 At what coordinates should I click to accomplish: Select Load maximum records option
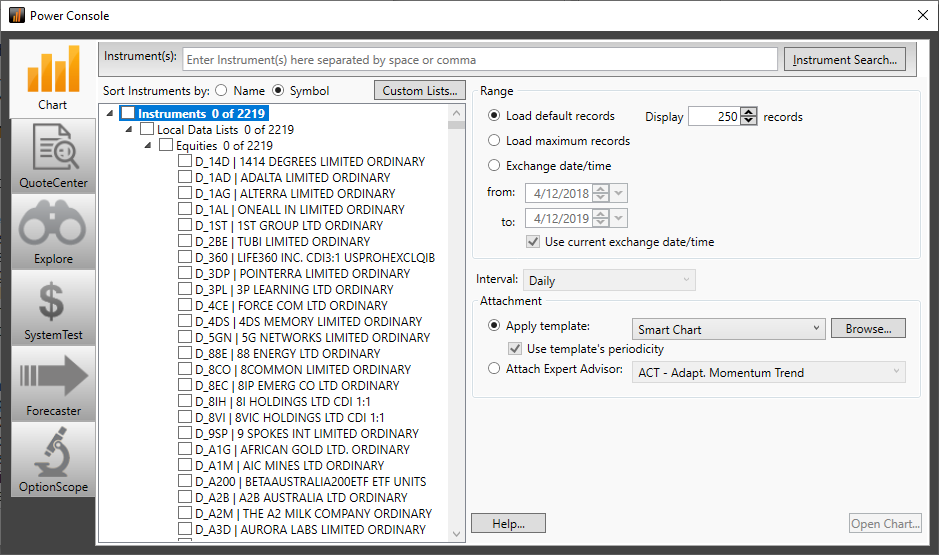[x=494, y=141]
